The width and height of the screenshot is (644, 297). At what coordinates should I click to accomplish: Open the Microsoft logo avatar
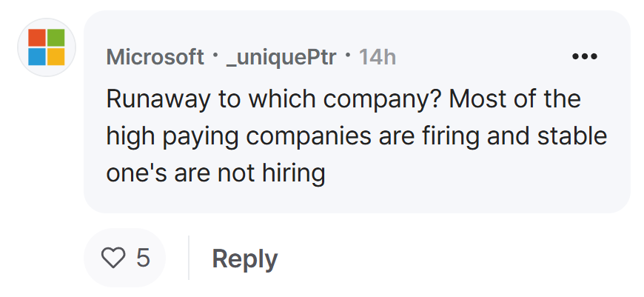click(x=47, y=47)
